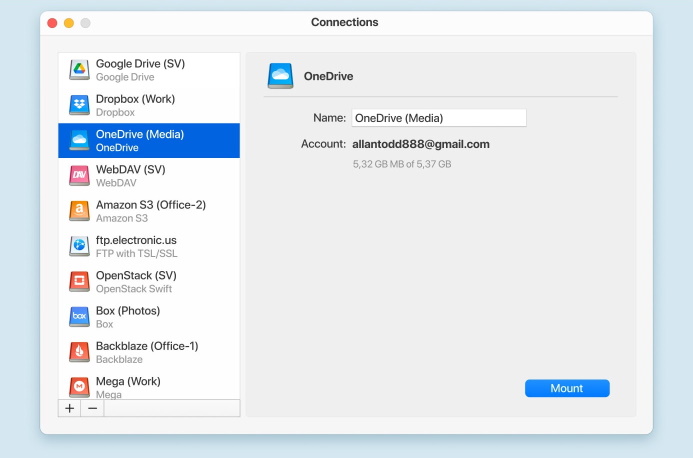Click the Mega (Work) drive icon
This screenshot has width=693, height=458.
[80, 387]
